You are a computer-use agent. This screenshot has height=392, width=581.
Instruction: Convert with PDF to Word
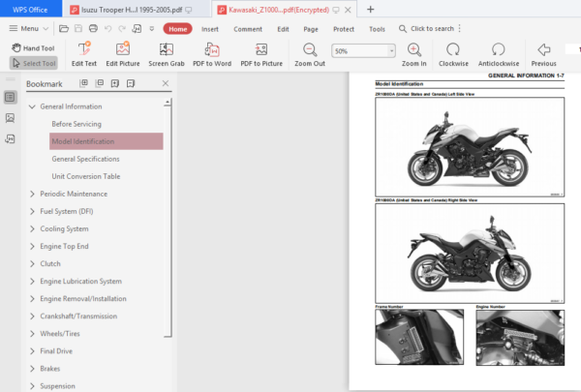(x=212, y=54)
